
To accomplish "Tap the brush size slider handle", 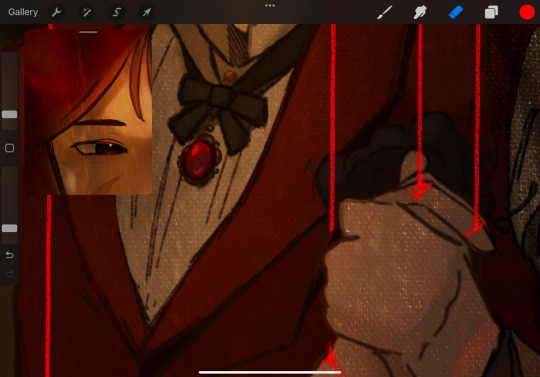I will (9, 115).
